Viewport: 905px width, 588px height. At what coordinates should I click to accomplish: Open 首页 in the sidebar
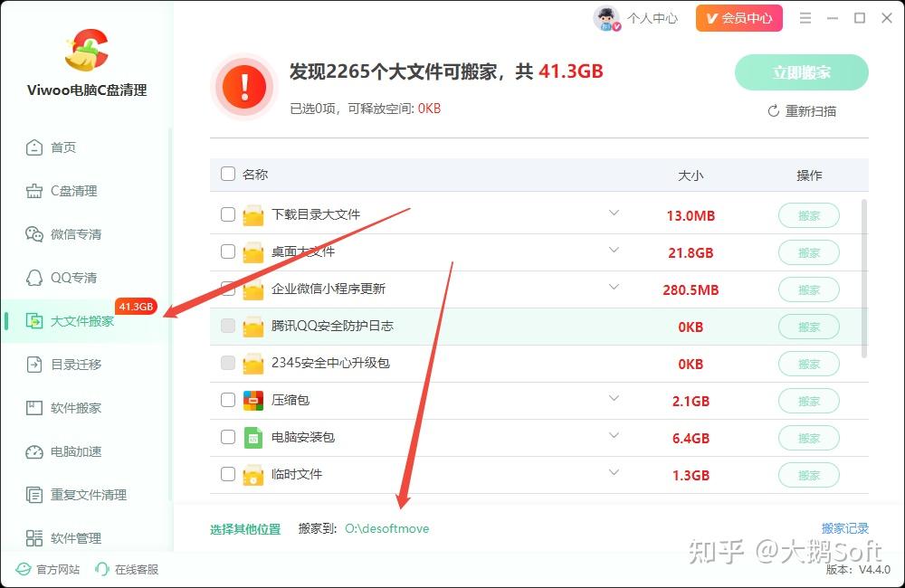point(63,147)
